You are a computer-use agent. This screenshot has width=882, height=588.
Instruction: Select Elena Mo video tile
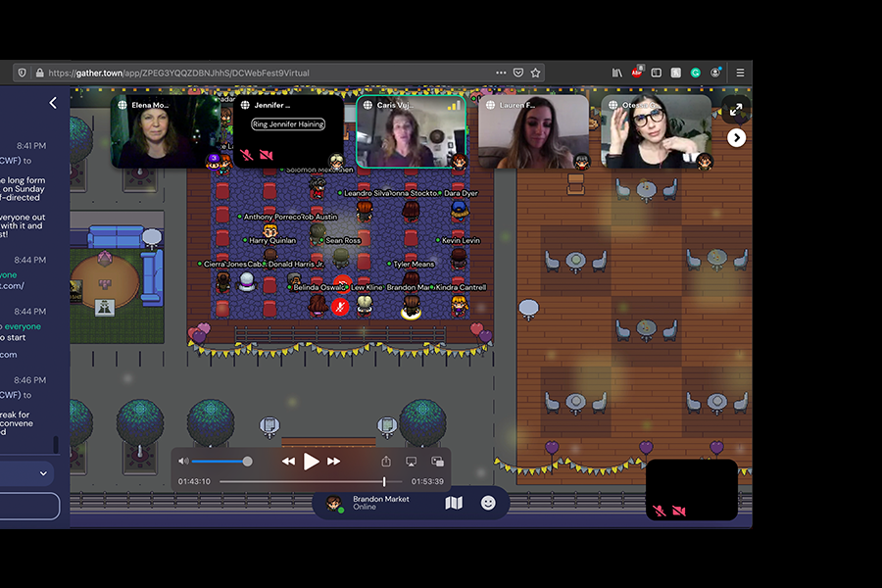coord(166,131)
